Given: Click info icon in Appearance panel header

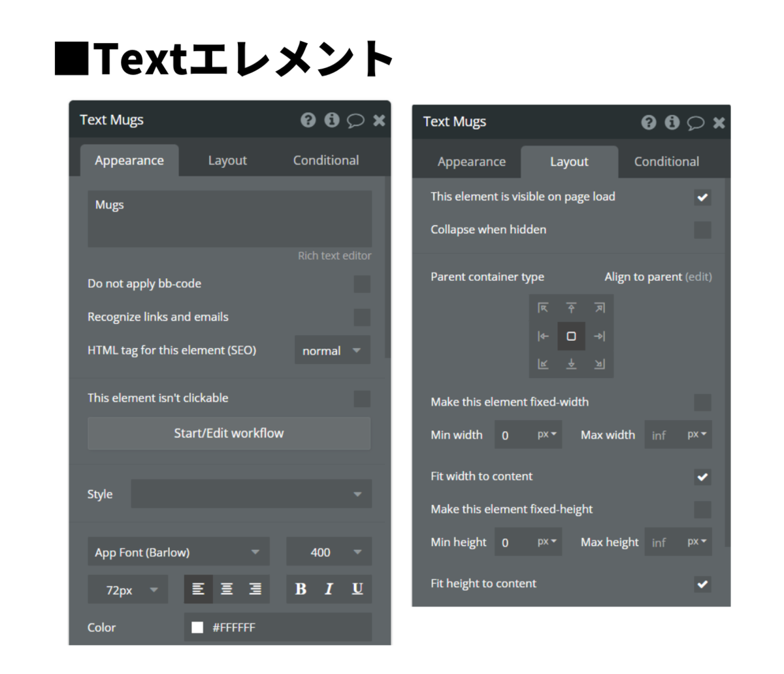Looking at the screenshot, I should click(332, 120).
